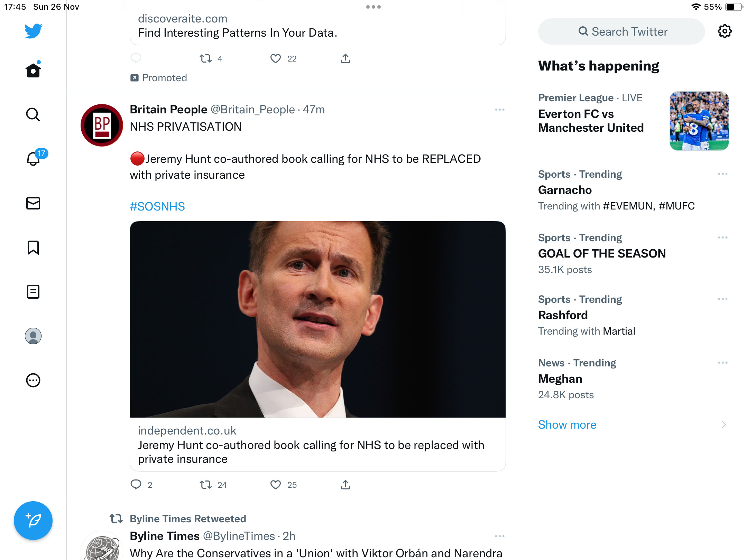Viewport: 747px width, 560px height.
Task: Open the Lists icon in sidebar
Action: 33,292
